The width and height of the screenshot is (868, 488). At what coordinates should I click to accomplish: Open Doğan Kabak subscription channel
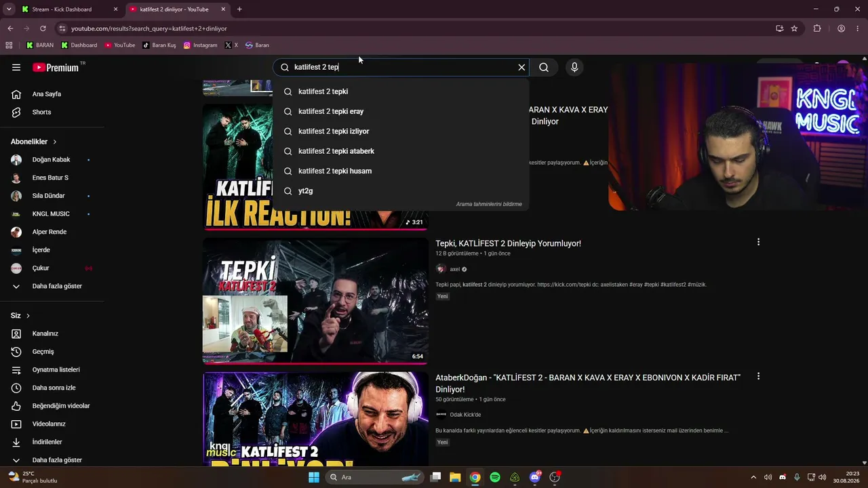[52, 160]
